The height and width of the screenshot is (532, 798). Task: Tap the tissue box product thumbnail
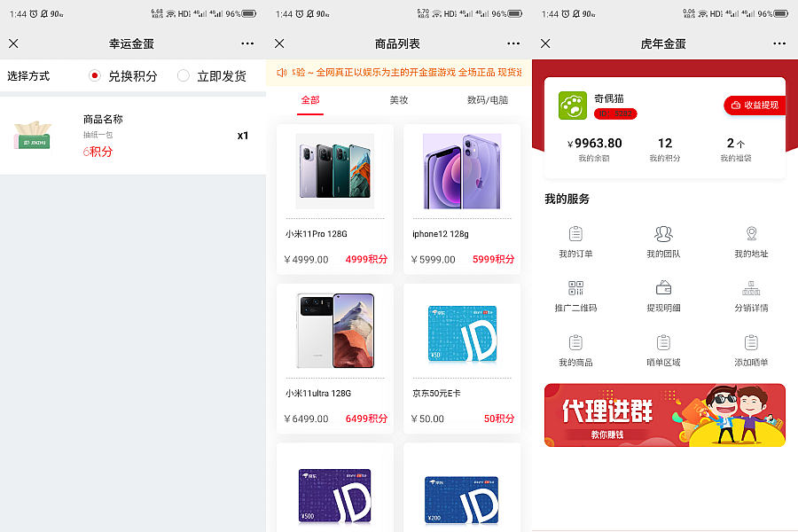click(x=33, y=136)
